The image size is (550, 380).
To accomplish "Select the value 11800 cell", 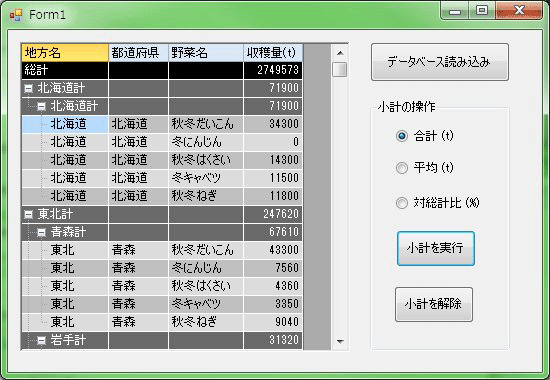I will [273, 196].
